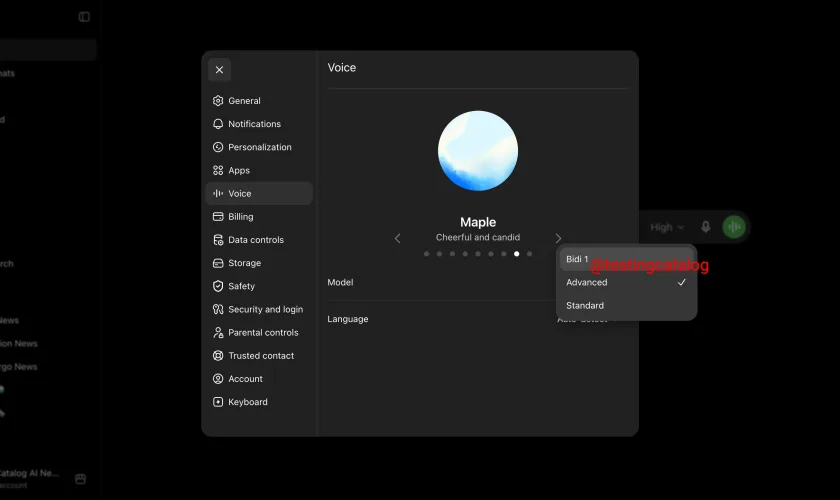Open Keyboard shortcuts icon
The image size is (840, 500).
pos(218,402)
